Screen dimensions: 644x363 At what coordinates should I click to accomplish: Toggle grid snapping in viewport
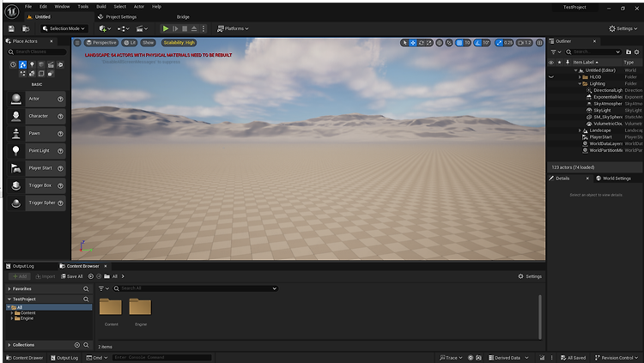coord(459,43)
